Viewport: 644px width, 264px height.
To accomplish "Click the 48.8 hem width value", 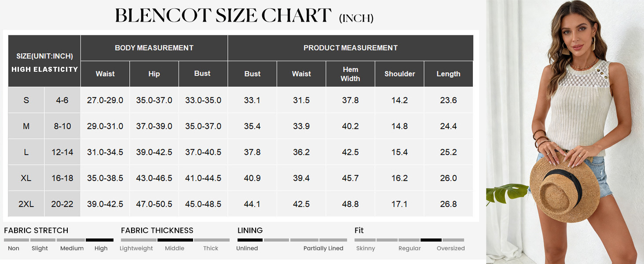I will pyautogui.click(x=351, y=204).
